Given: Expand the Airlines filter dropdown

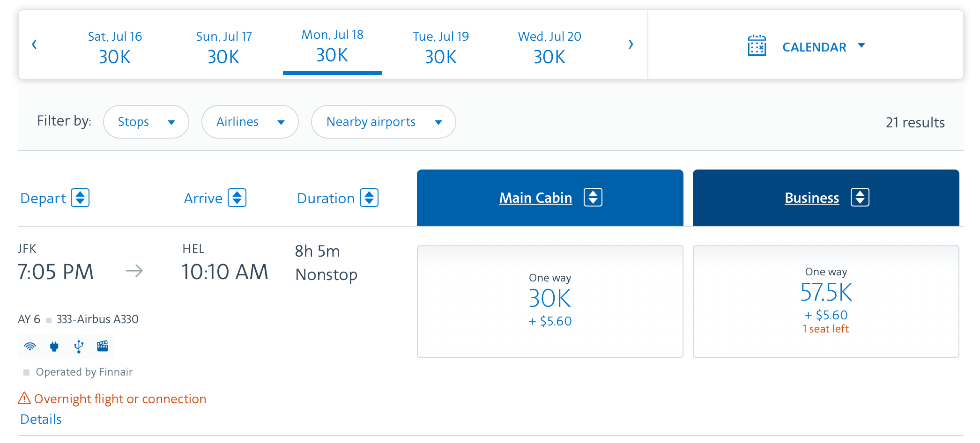Looking at the screenshot, I should (250, 122).
